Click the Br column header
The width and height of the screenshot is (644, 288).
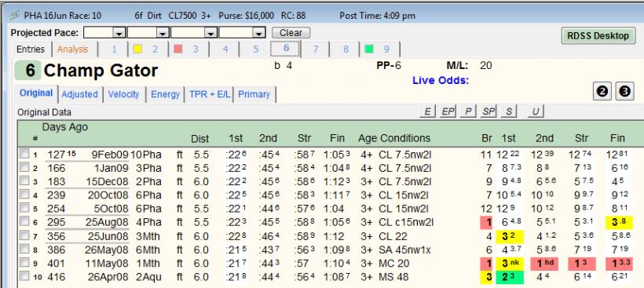tap(487, 138)
